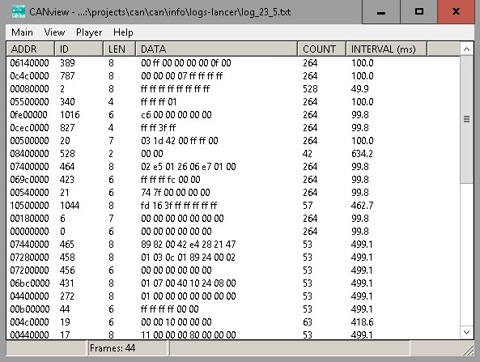Click the scrollbar down arrow
Screen dimensions: 480x362
(x=467, y=332)
